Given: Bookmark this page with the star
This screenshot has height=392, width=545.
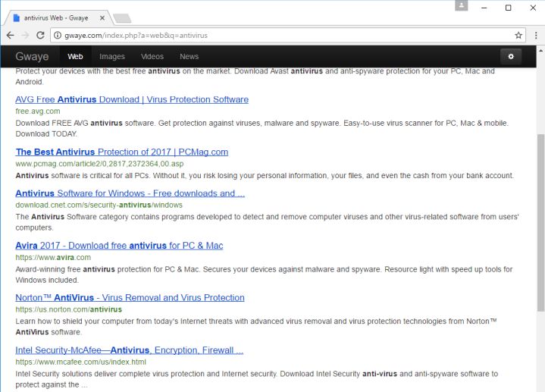Looking at the screenshot, I should coord(518,35).
